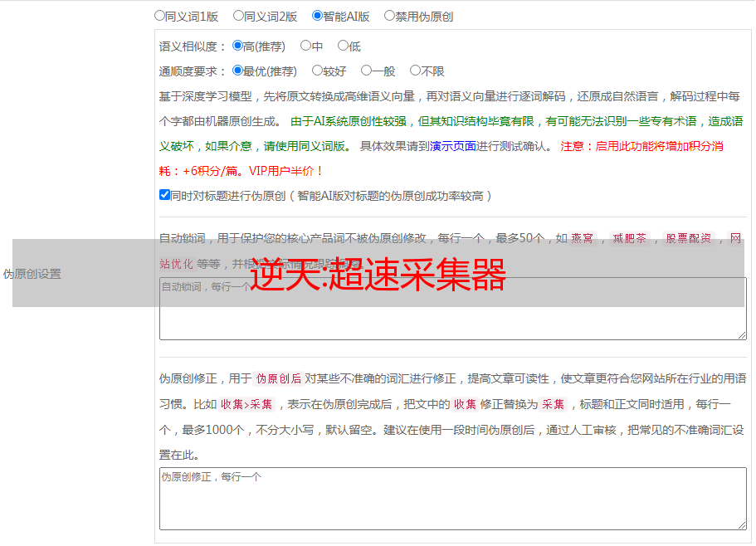Viewport: 756px width, 546px height.
Task: Click the 自动锁词 text area resize handle
Action: tap(742, 334)
